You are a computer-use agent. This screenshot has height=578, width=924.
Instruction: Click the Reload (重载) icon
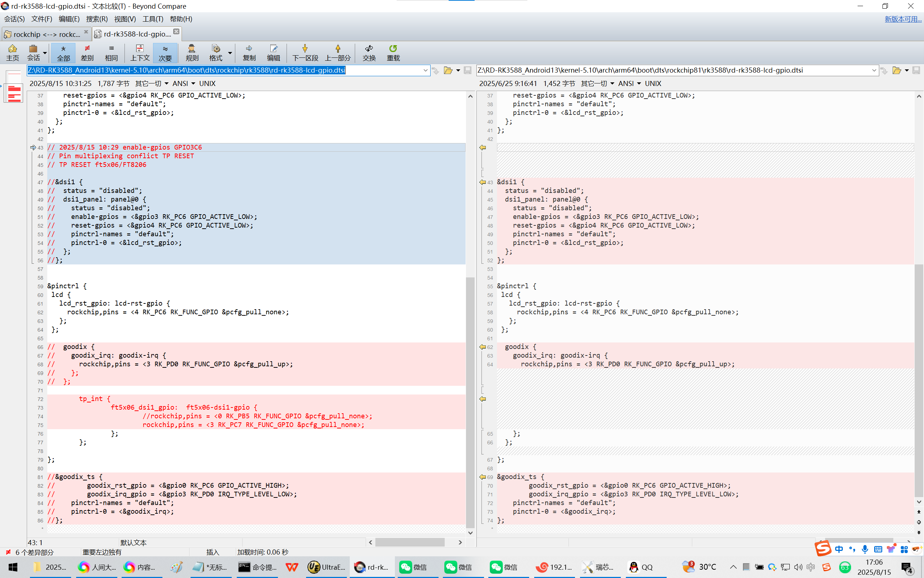393,53
